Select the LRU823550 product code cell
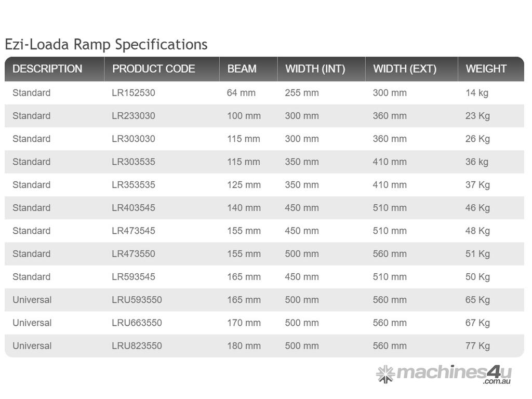The width and height of the screenshot is (532, 399). pyautogui.click(x=137, y=345)
